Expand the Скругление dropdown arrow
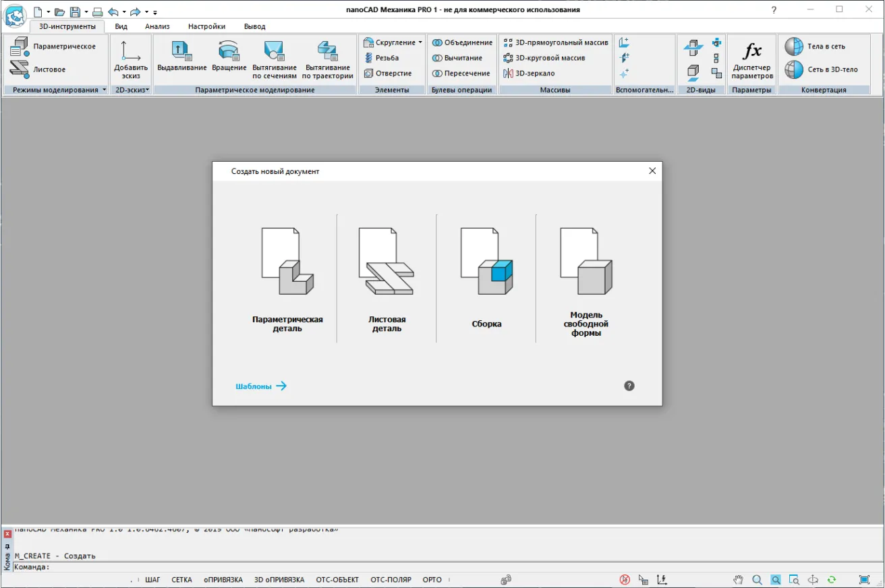 (x=420, y=42)
